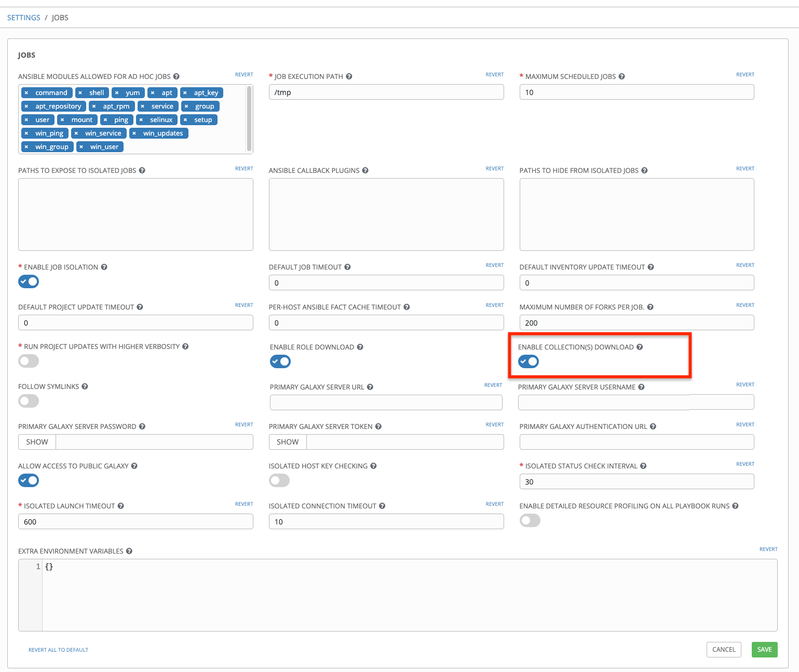The image size is (799, 672).
Task: Open help for Primary Galaxy Authentication URL
Action: (653, 426)
